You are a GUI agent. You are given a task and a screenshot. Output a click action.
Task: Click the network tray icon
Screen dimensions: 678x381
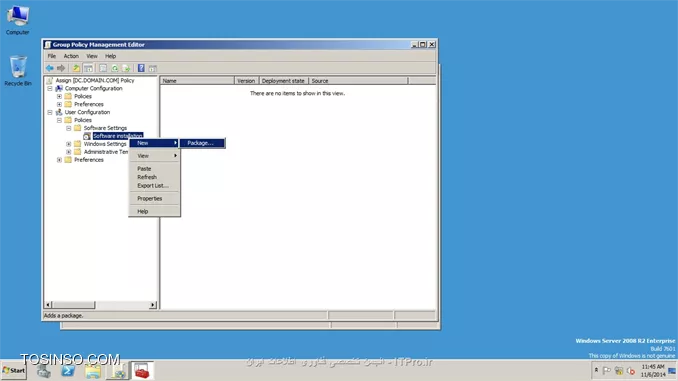click(619, 371)
